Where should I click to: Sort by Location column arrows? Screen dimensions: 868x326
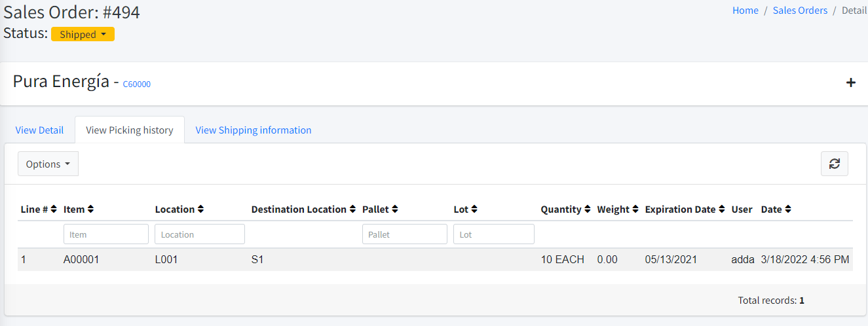[x=200, y=209]
